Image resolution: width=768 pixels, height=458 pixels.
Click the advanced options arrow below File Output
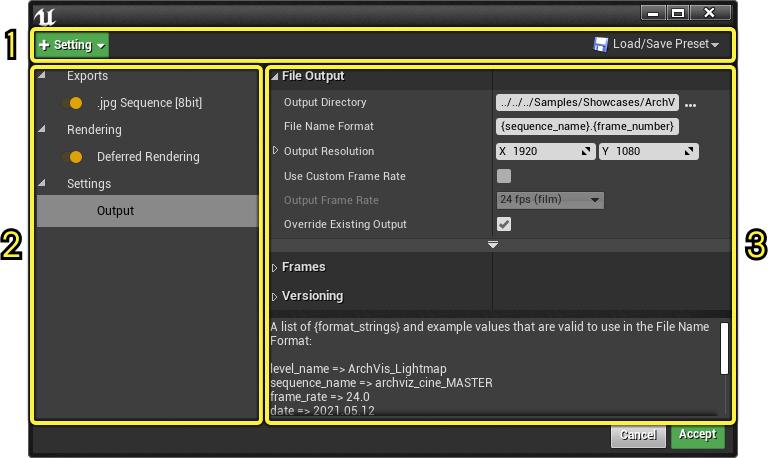tap(492, 244)
